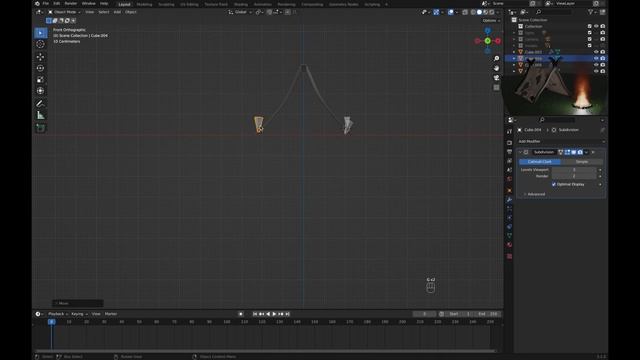The width and height of the screenshot is (640, 360).
Task: Open the Tool properties tab
Action: pyautogui.click(x=509, y=131)
